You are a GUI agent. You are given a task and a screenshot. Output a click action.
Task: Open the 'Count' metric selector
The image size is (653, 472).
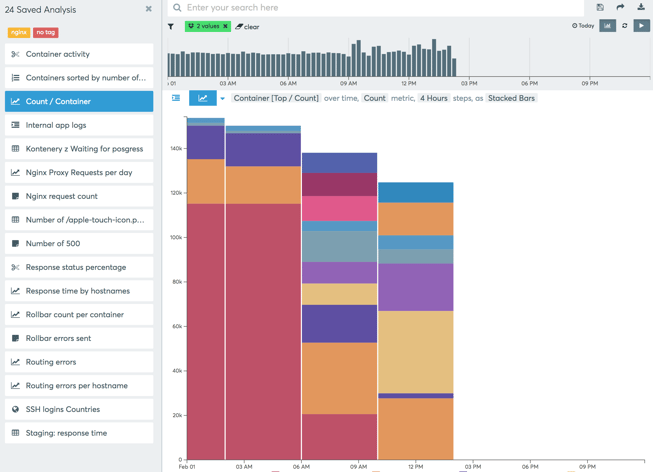click(374, 98)
